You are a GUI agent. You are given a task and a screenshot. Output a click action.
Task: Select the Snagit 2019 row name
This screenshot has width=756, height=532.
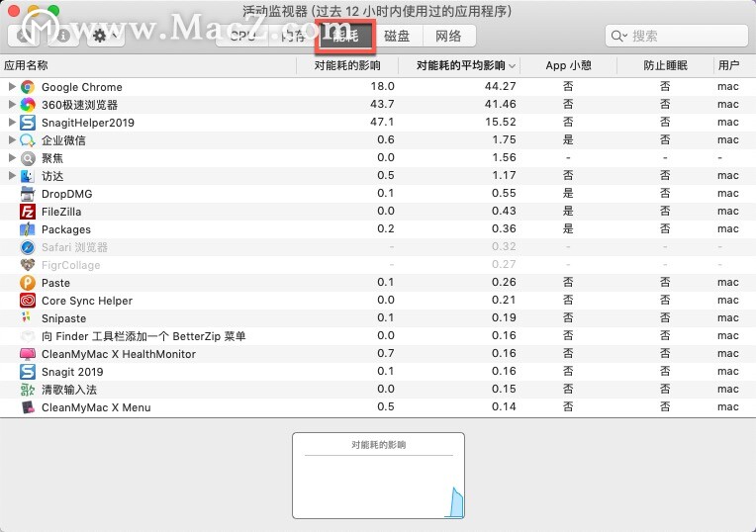click(72, 372)
